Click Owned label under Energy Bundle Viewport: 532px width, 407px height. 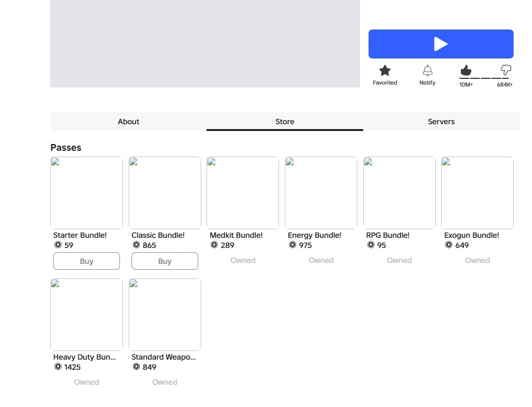tap(321, 261)
